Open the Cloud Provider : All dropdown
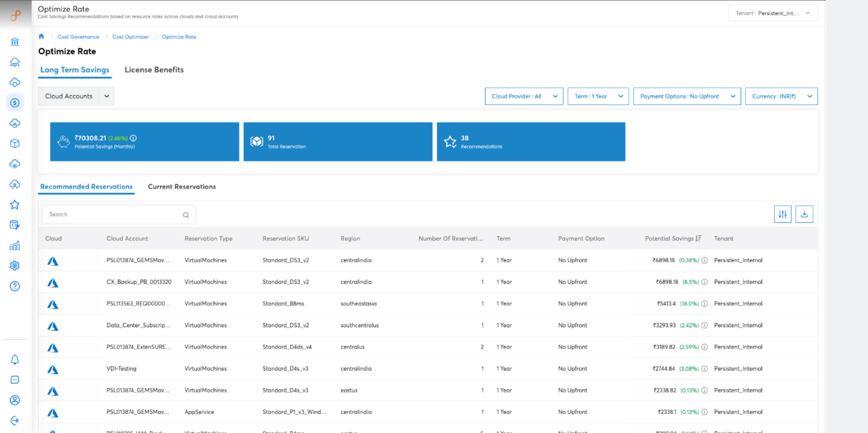Image resolution: width=868 pixels, height=433 pixels. [x=524, y=97]
